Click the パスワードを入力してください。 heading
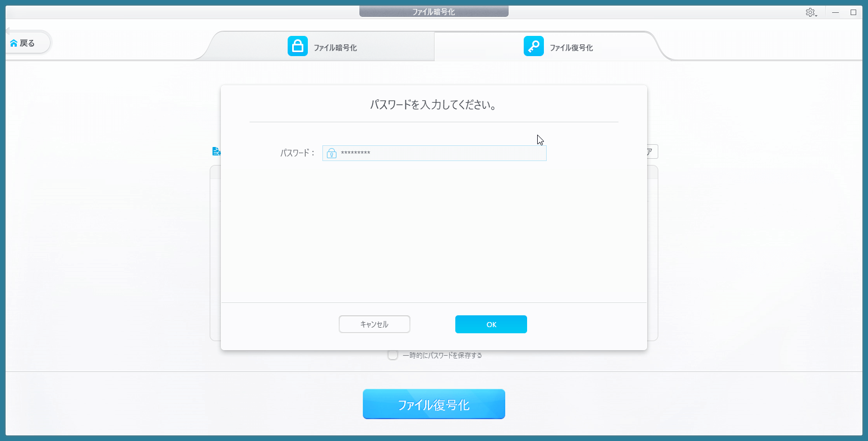Screen dimensions: 868x441 pyautogui.click(x=433, y=105)
